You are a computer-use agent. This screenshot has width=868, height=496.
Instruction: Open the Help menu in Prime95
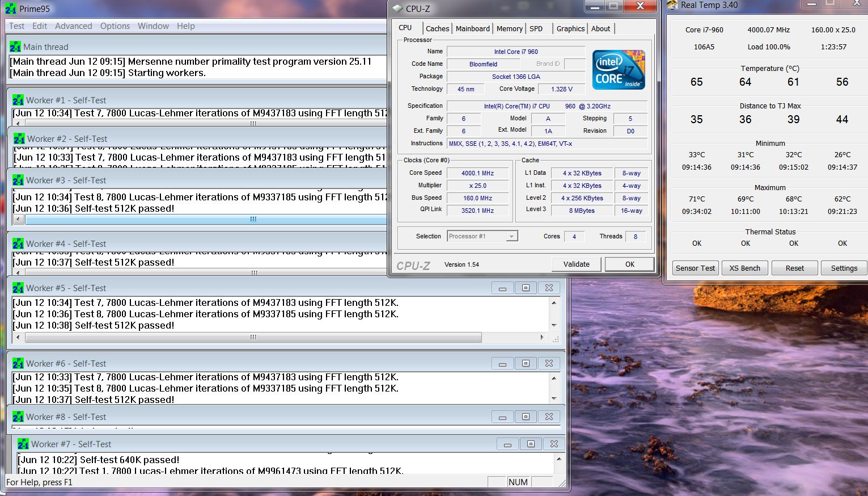pyautogui.click(x=185, y=26)
